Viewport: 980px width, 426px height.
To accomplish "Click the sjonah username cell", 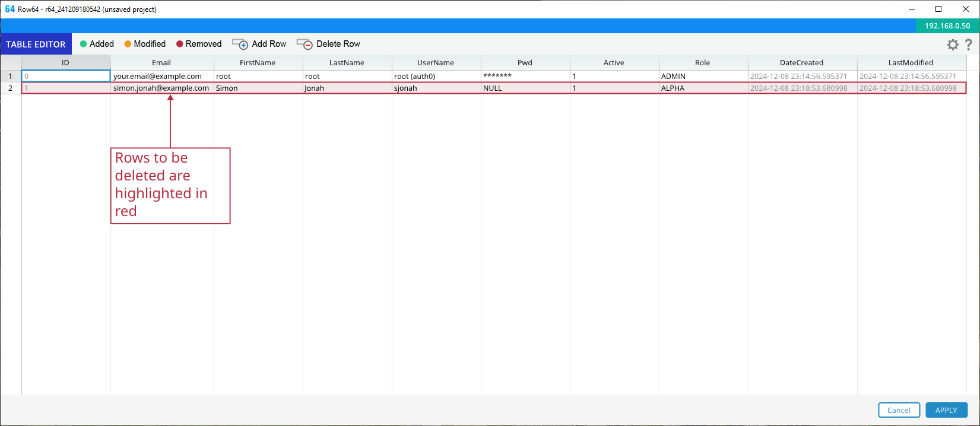I will click(x=406, y=88).
